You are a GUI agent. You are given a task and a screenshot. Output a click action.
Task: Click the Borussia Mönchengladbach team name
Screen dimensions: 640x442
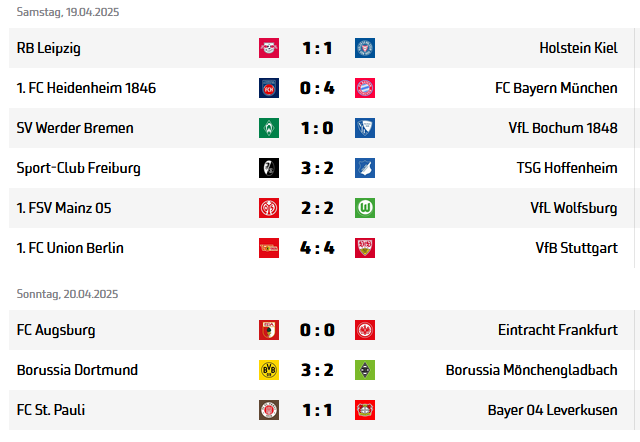[531, 370]
